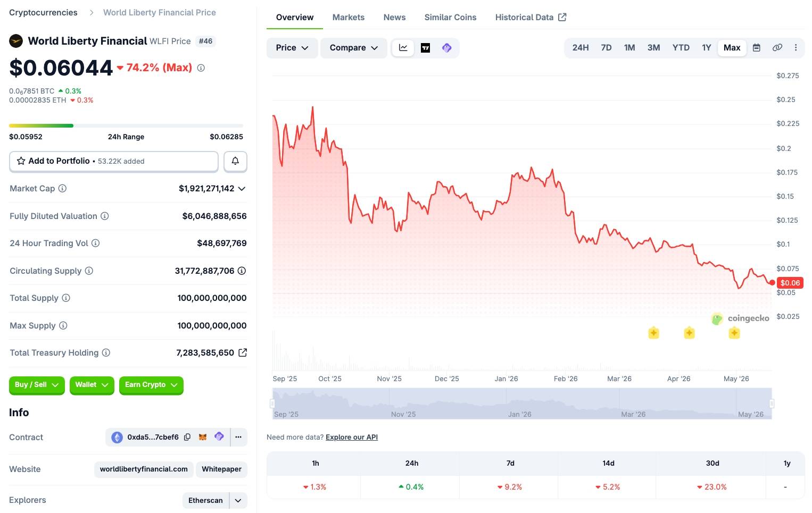Click the MetaMask fox icon
The image size is (812, 513).
(x=203, y=437)
